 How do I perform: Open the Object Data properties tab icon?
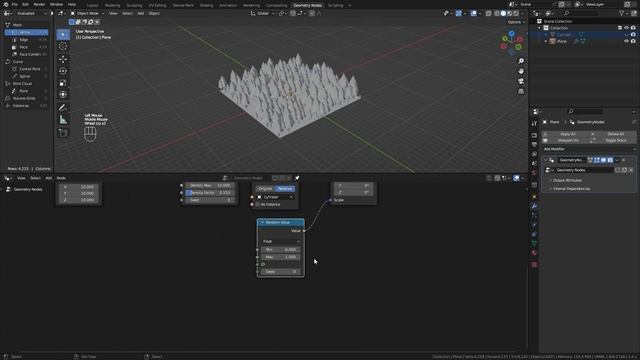[534, 243]
